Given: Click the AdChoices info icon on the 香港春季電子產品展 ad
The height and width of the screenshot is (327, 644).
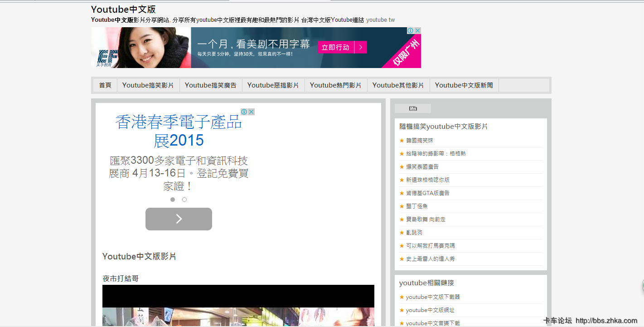Looking at the screenshot, I should 244,112.
